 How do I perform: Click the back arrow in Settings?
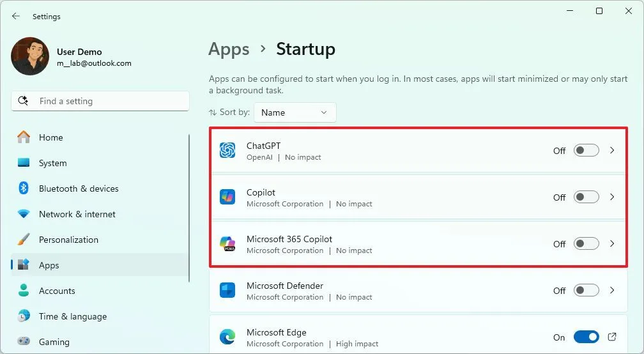(x=16, y=16)
